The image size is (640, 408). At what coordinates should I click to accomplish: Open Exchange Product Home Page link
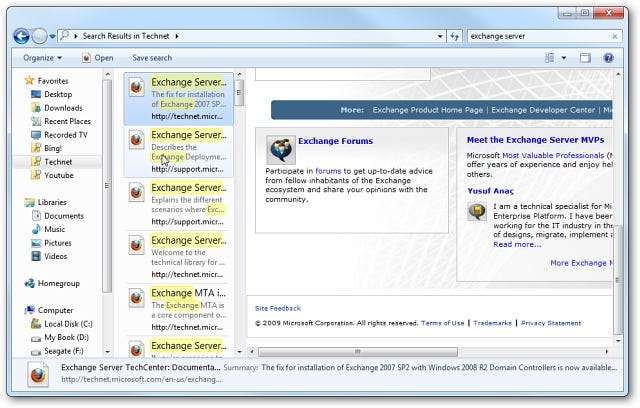[x=427, y=110]
